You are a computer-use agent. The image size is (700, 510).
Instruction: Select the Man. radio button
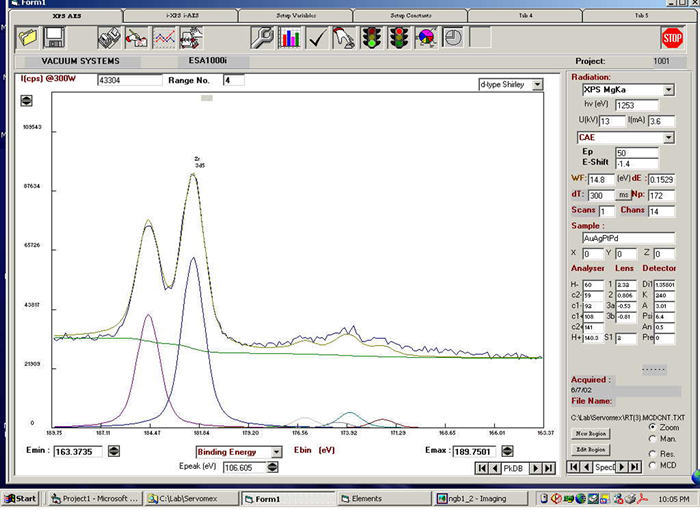pyautogui.click(x=653, y=439)
